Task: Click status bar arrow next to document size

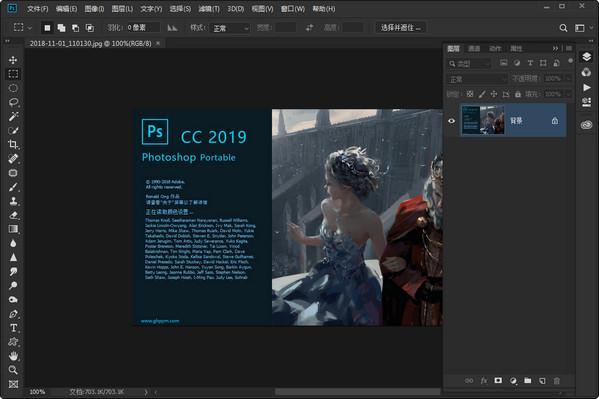Action: [146, 392]
